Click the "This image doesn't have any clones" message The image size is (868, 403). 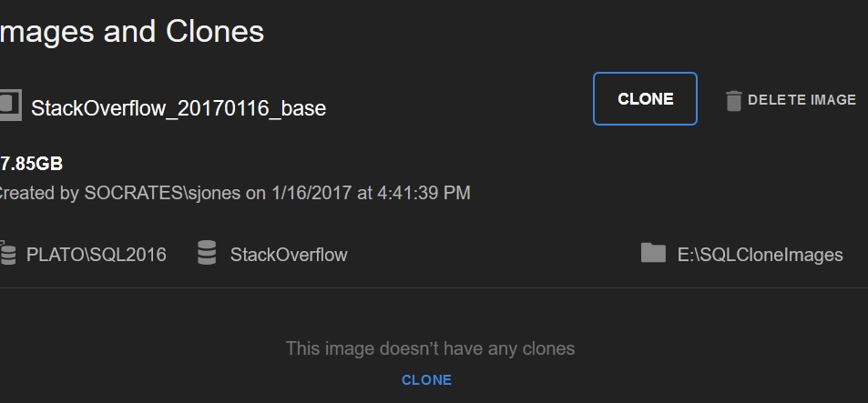click(x=430, y=348)
